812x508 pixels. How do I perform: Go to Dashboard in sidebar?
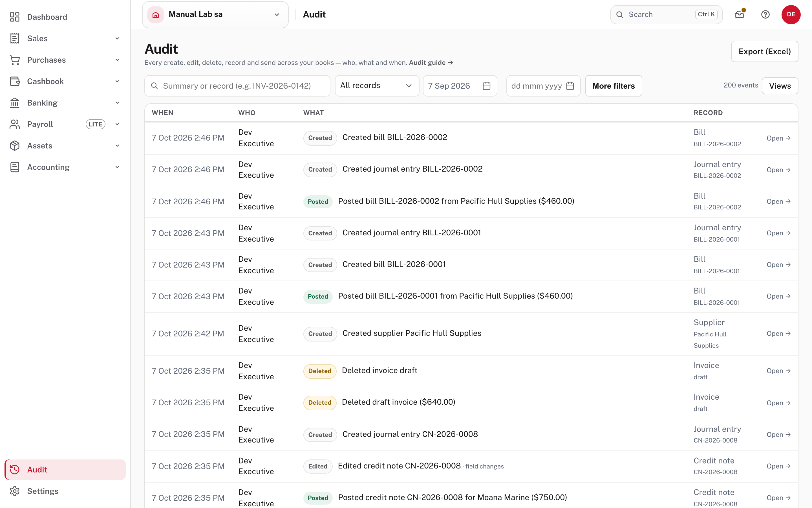(x=65, y=17)
